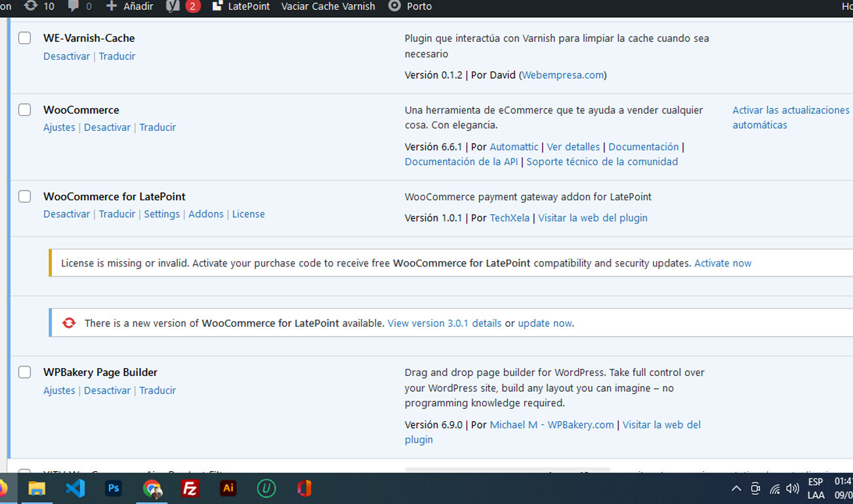Screen dimensions: 853x504
Task: Open the TechXela author link
Action: (x=510, y=218)
